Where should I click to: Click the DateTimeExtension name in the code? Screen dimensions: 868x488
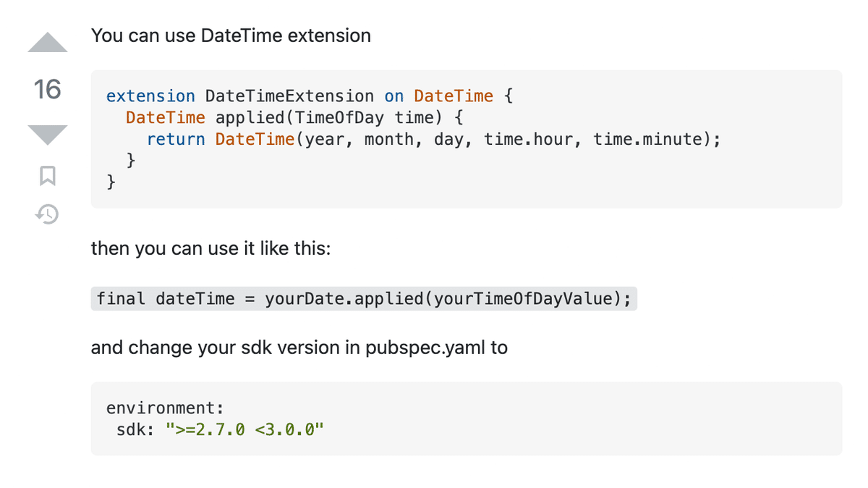tap(288, 96)
